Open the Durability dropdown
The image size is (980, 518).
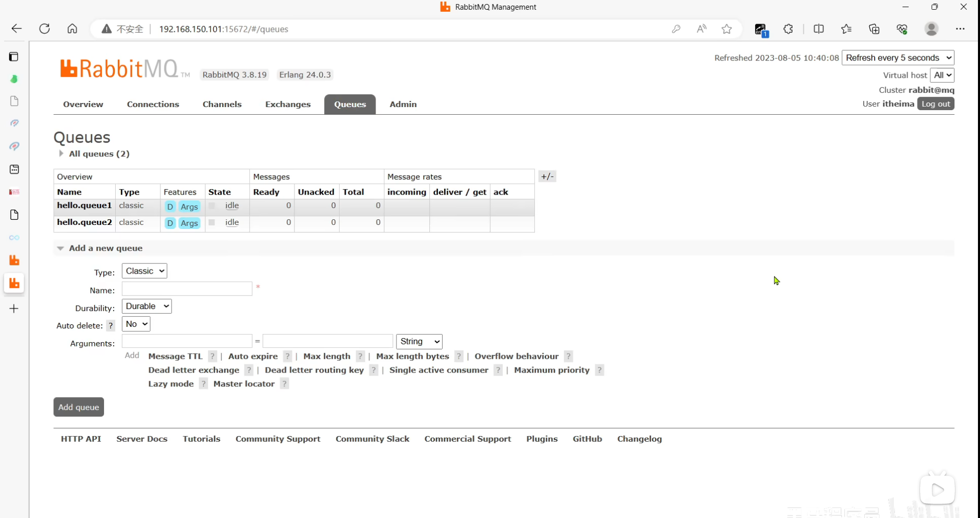click(147, 306)
